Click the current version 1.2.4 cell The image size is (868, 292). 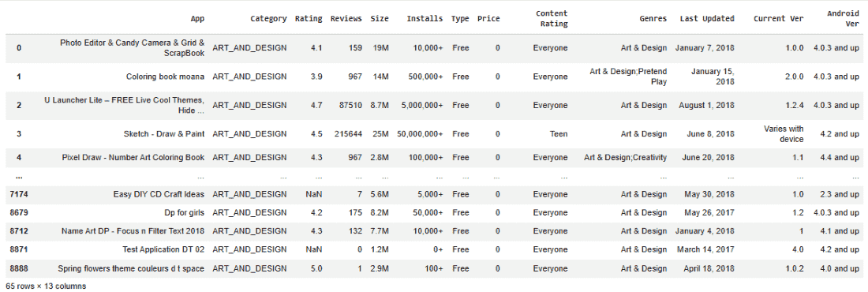(795, 105)
